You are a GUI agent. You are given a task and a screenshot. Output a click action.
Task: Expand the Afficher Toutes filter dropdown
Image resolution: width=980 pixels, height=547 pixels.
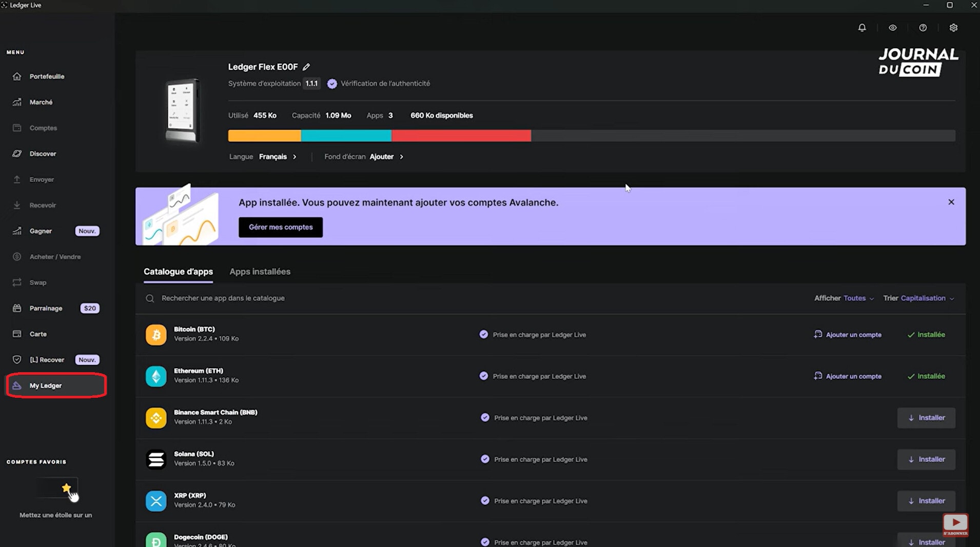pyautogui.click(x=858, y=298)
